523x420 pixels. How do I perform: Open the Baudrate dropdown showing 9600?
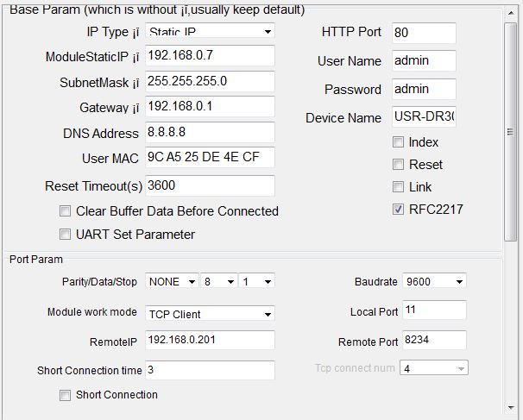pyautogui.click(x=434, y=281)
